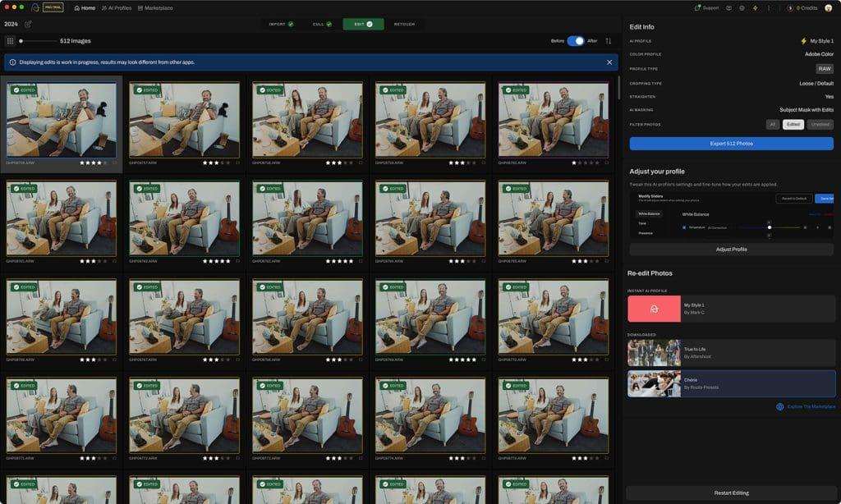Screen dimensions: 841x504
Task: Select the highlighted four-star photo of man alone
Action: click(x=61, y=120)
